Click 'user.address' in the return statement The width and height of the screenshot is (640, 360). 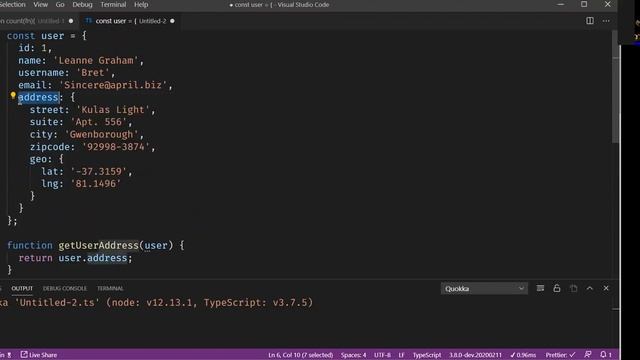(93, 258)
